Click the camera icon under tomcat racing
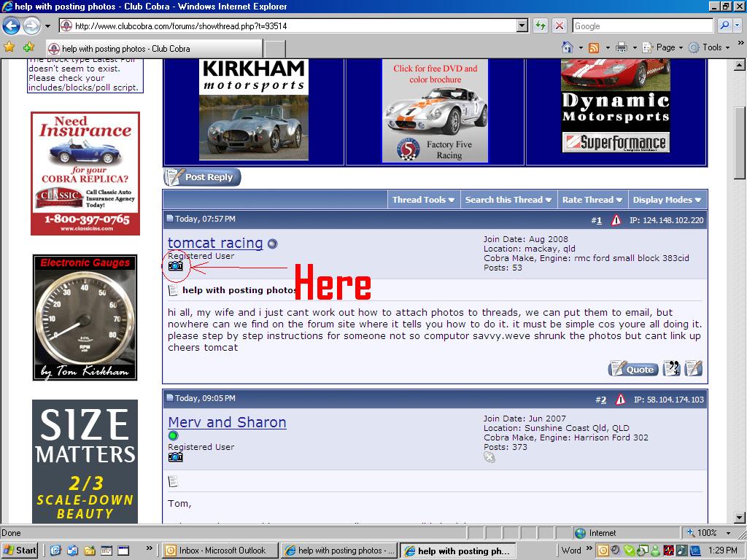 [175, 266]
